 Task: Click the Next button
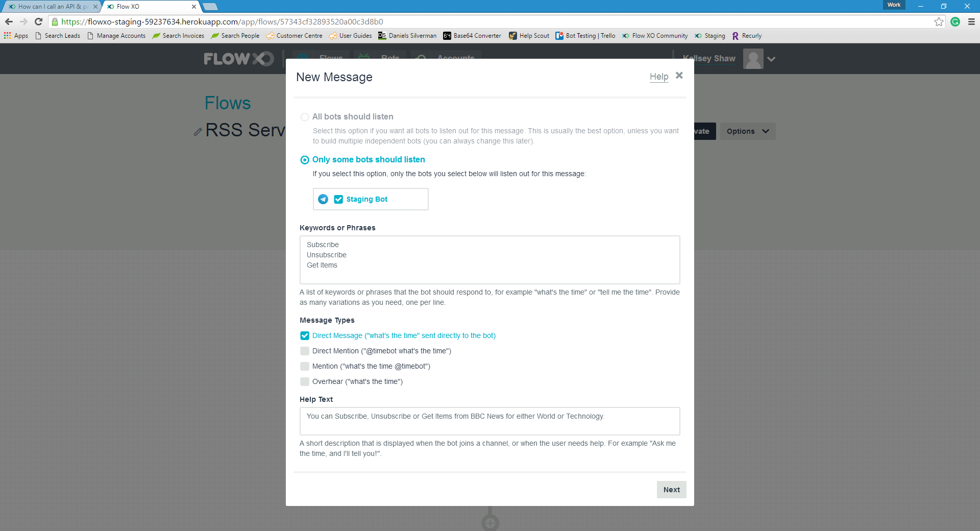pyautogui.click(x=671, y=490)
